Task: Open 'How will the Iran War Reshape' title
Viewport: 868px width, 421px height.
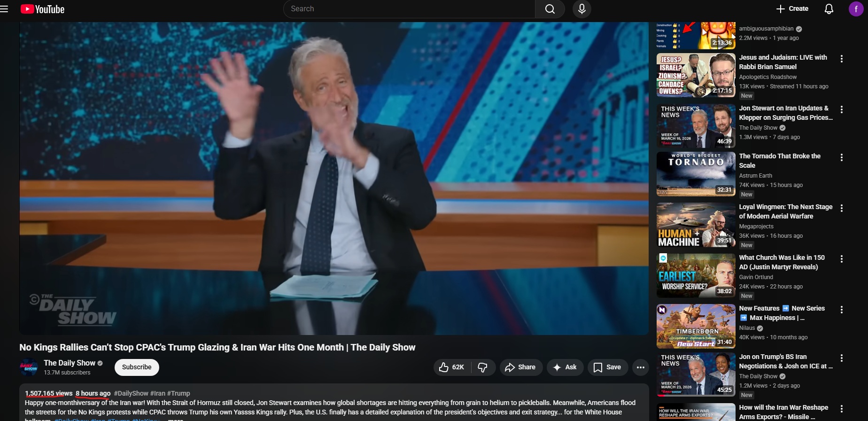Action: click(783, 412)
